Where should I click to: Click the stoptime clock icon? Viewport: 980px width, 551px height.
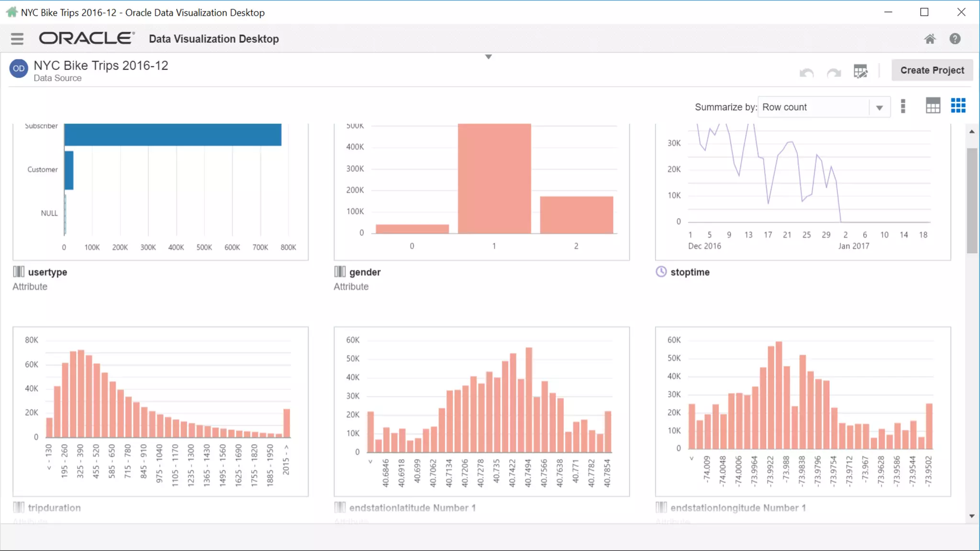tap(661, 272)
